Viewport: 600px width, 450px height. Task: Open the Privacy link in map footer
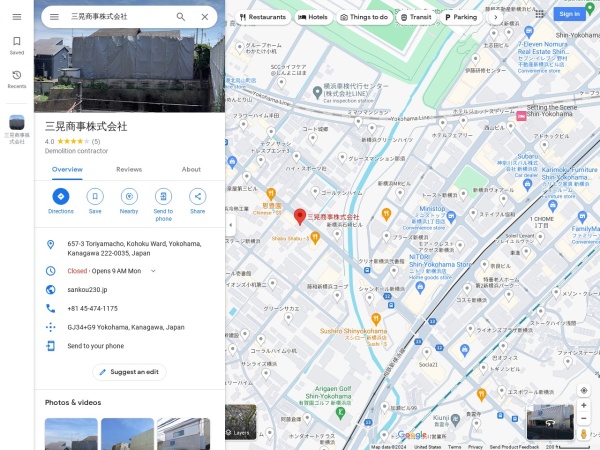click(x=475, y=447)
